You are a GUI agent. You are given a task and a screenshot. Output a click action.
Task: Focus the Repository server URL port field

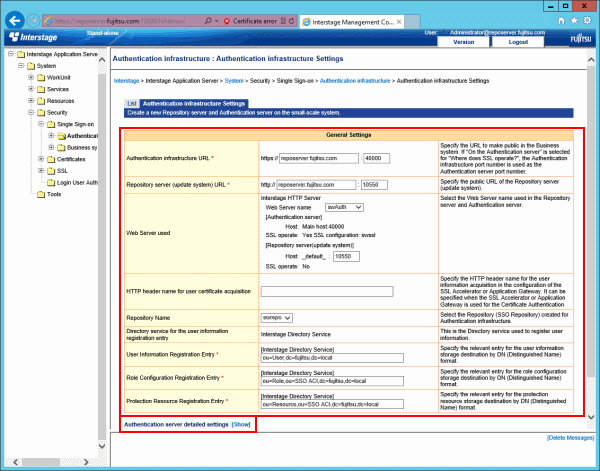pyautogui.click(x=374, y=185)
